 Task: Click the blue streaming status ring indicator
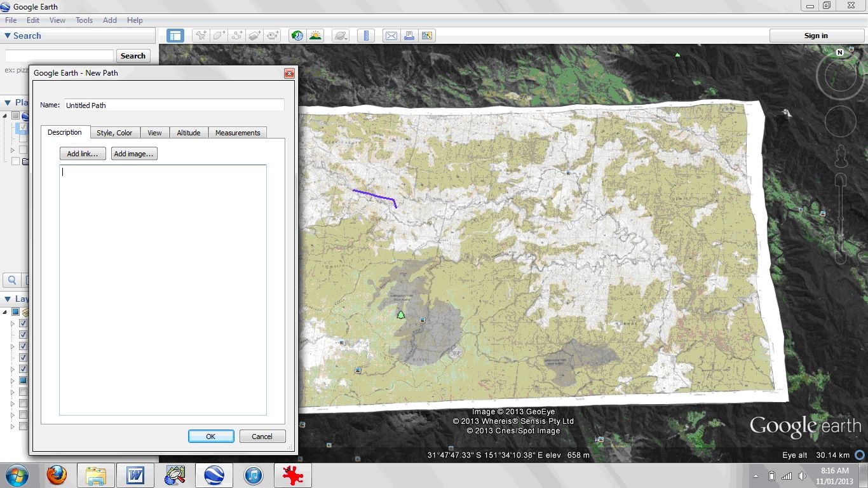pos(860,455)
